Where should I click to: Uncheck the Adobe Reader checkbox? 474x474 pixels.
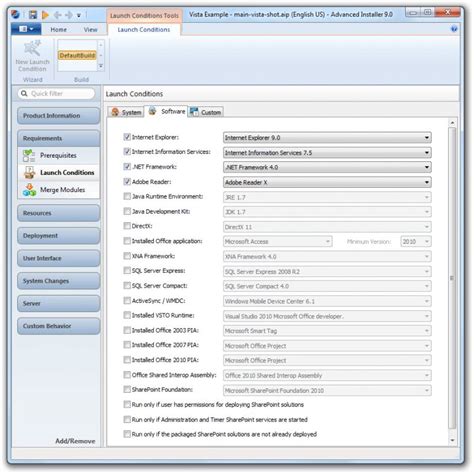point(127,181)
